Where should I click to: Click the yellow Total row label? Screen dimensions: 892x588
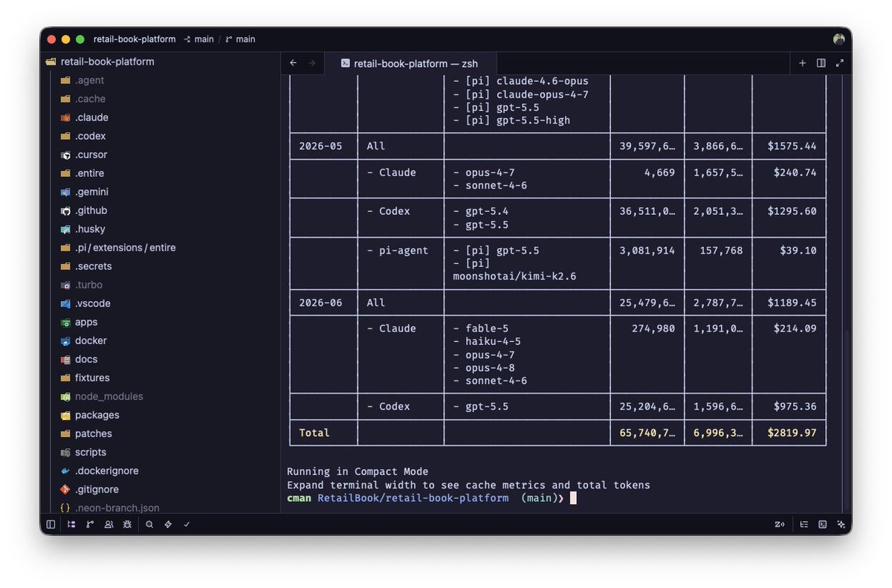click(x=314, y=433)
